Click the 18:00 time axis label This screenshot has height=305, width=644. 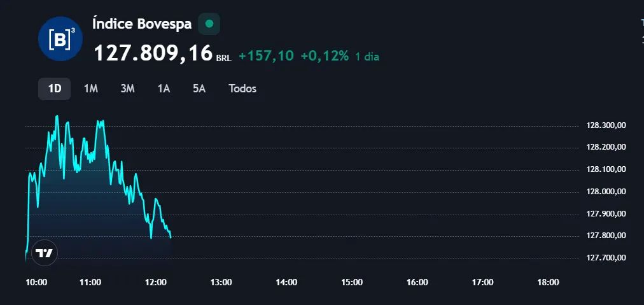coord(549,282)
